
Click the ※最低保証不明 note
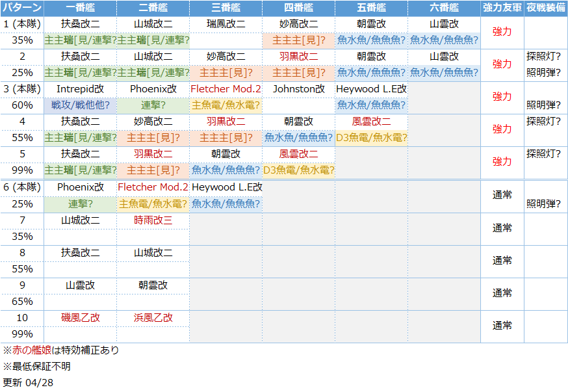click(37, 366)
